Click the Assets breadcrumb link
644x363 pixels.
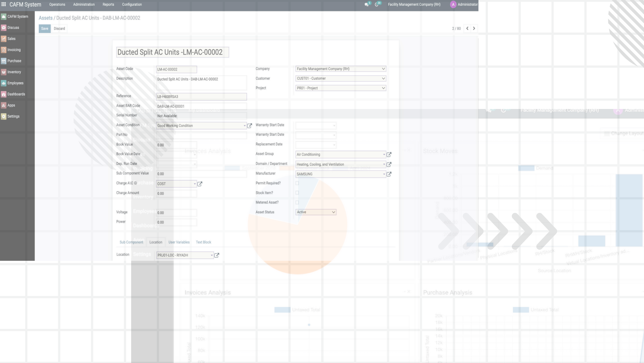46,18
